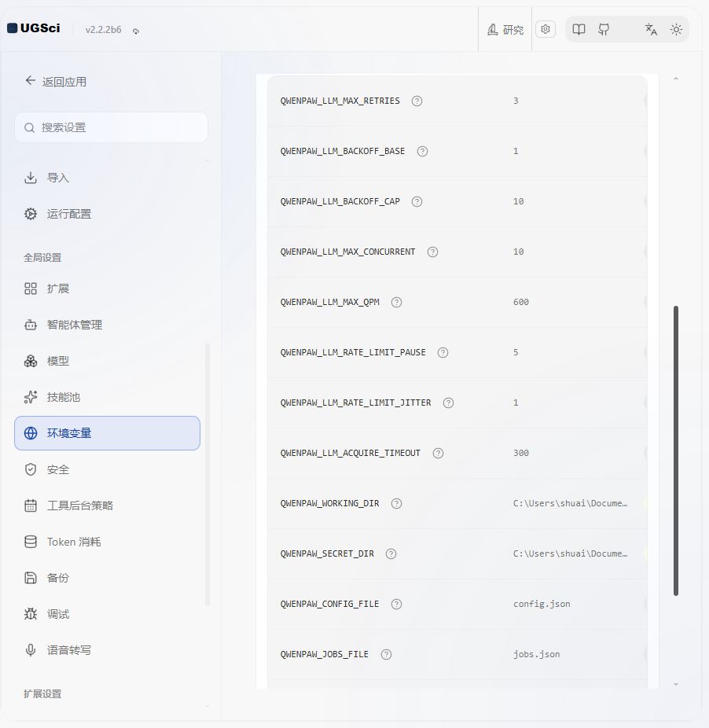Click scrollbar down arrow at bottom

(x=676, y=684)
